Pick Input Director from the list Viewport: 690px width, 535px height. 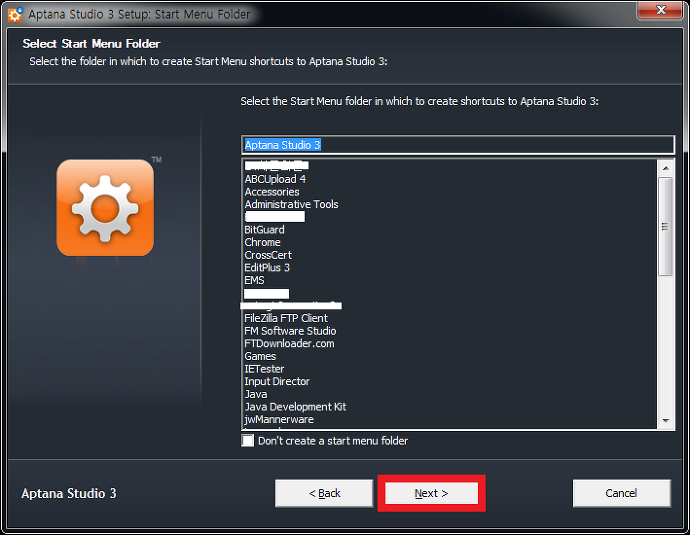pos(277,381)
